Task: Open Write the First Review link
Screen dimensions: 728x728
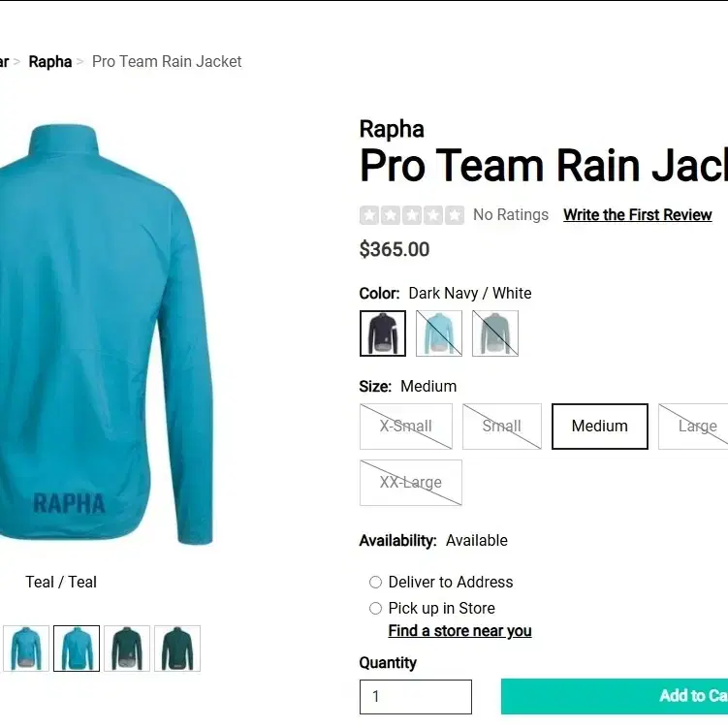Action: click(x=638, y=215)
